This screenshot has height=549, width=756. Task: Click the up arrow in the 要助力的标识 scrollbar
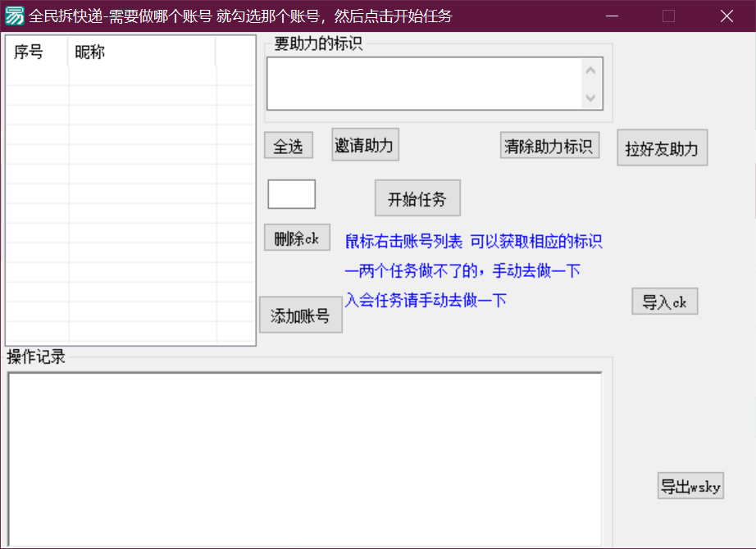point(590,70)
